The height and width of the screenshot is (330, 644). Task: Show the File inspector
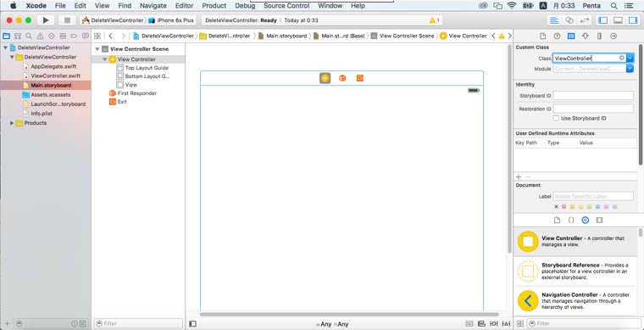[542, 36]
